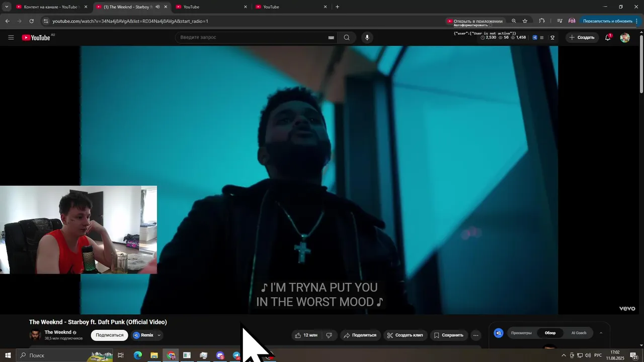The image size is (644, 362).
Task: Dislike the video
Action: 329,335
